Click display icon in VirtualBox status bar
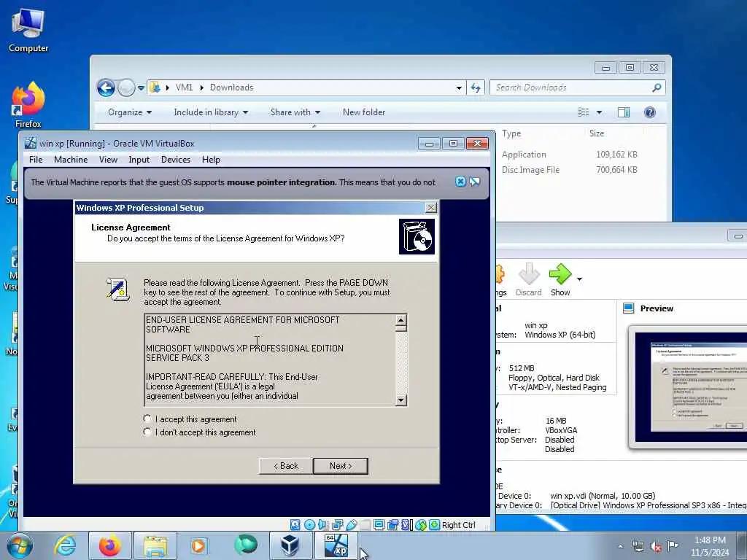This screenshot has height=560, width=747. 379,525
